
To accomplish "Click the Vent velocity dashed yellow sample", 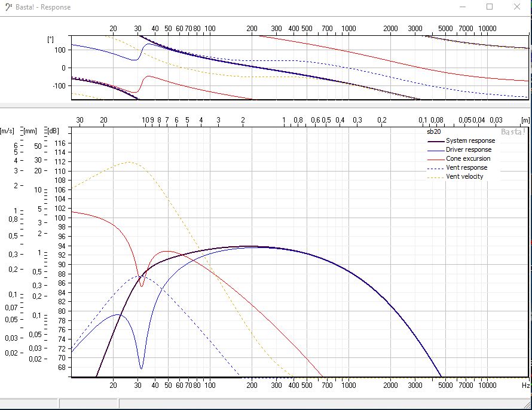I will point(436,177).
